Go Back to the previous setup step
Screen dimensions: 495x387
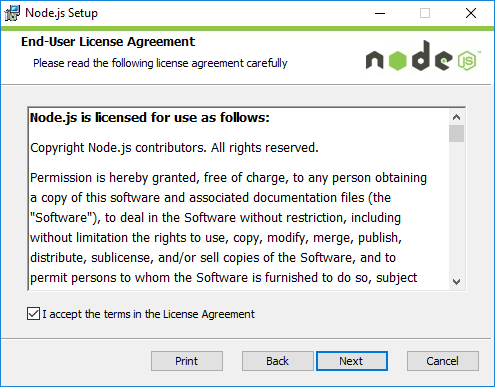click(277, 361)
